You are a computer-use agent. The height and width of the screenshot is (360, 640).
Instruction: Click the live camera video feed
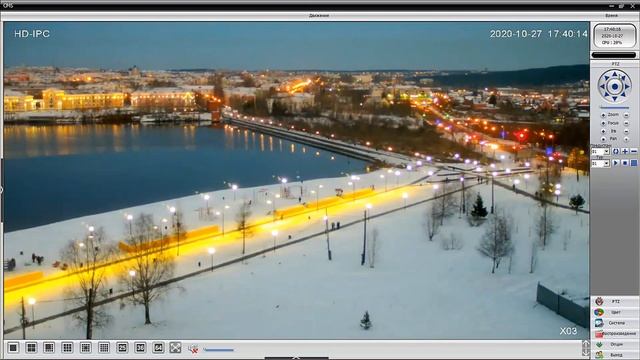click(x=296, y=180)
